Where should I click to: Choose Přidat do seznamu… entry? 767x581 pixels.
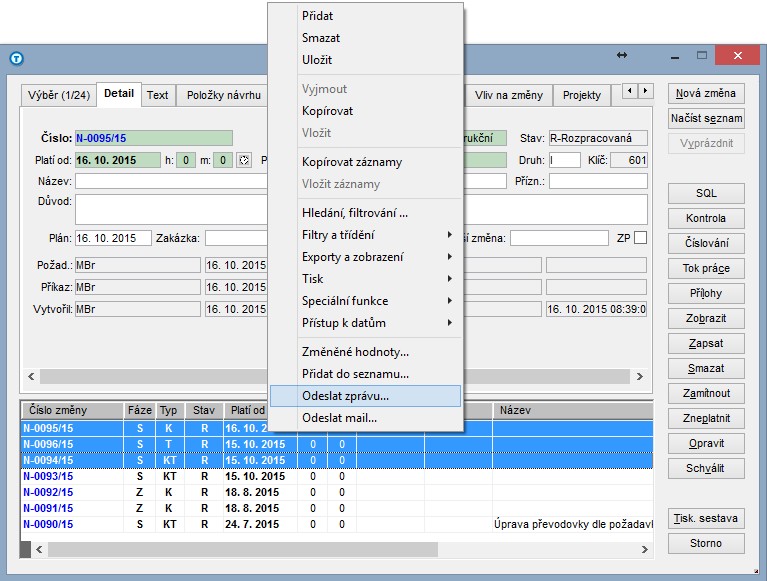[365, 374]
